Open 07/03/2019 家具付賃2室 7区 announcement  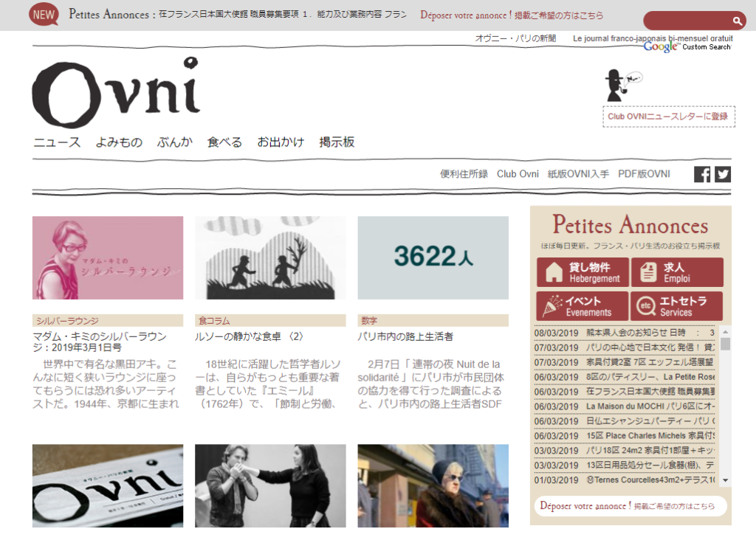click(625, 362)
